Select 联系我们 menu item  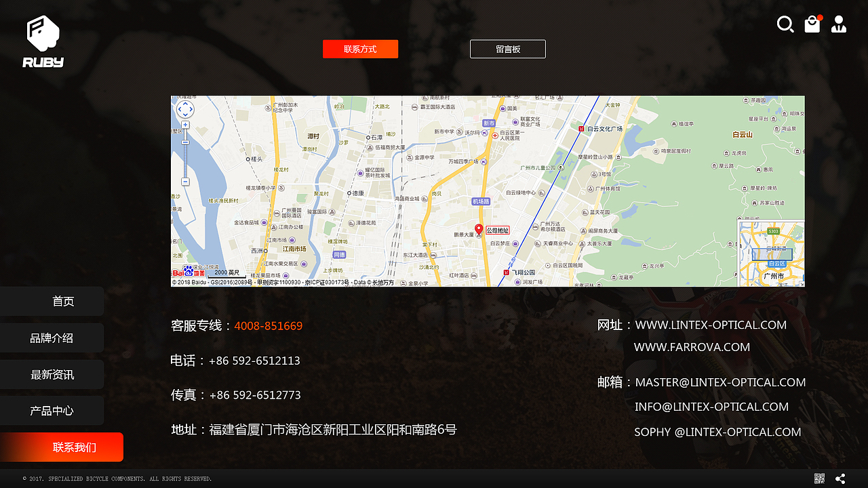tap(62, 447)
